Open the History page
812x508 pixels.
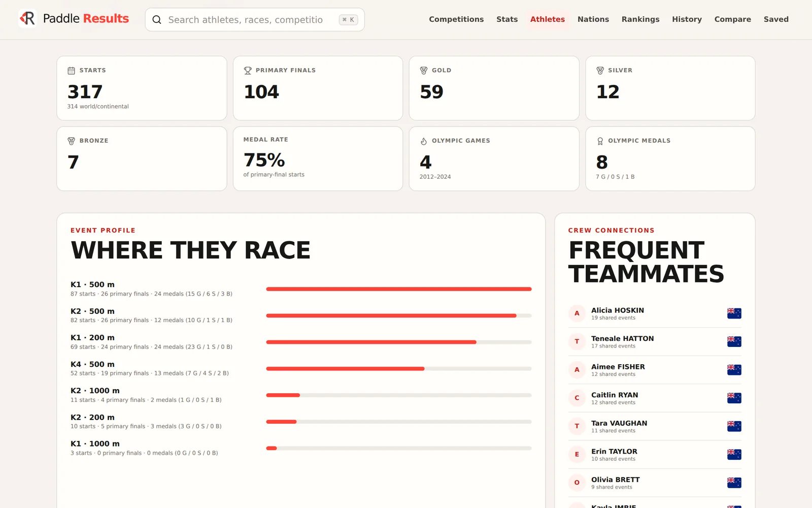click(687, 19)
